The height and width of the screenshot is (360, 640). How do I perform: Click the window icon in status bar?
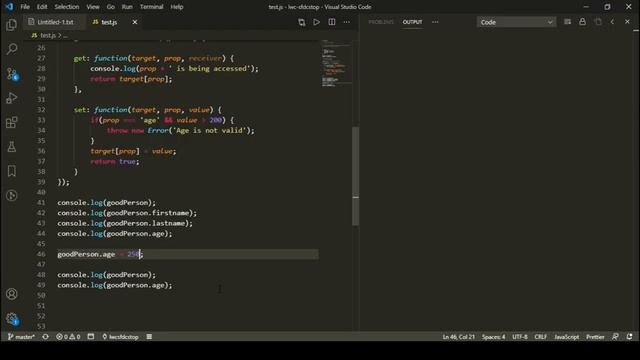(x=91, y=337)
